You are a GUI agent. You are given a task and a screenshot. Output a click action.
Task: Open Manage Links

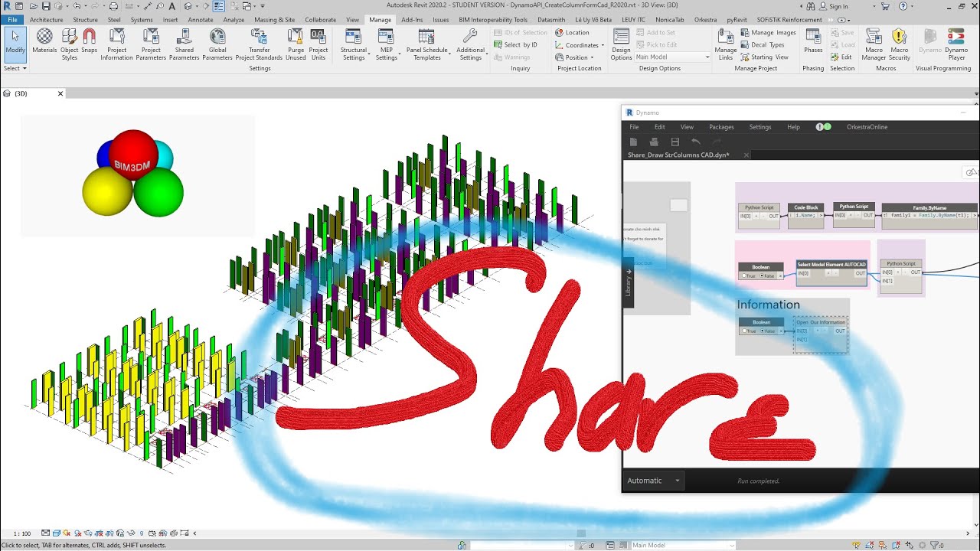pyautogui.click(x=725, y=43)
